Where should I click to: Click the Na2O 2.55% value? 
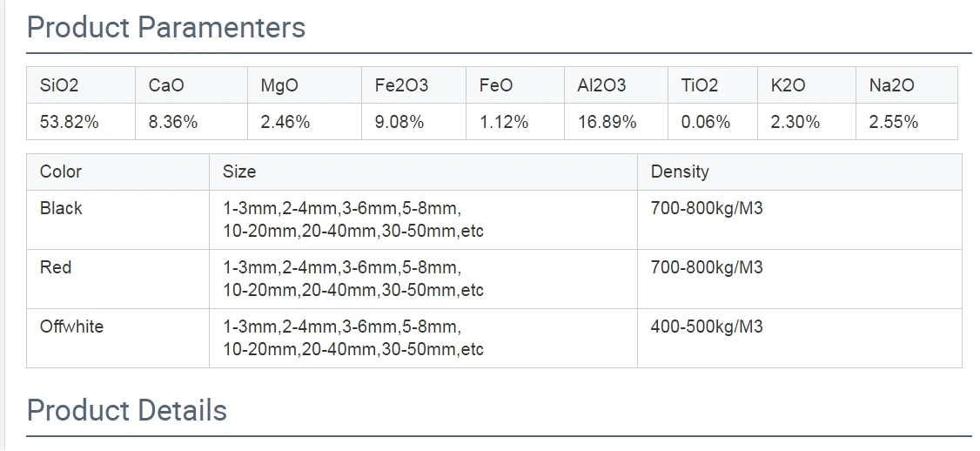click(x=907, y=121)
